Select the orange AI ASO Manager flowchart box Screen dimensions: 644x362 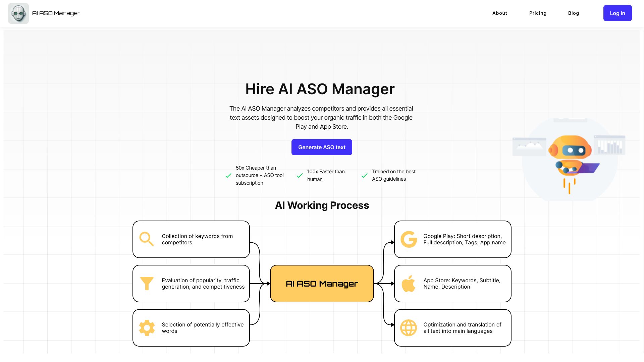[x=322, y=283]
